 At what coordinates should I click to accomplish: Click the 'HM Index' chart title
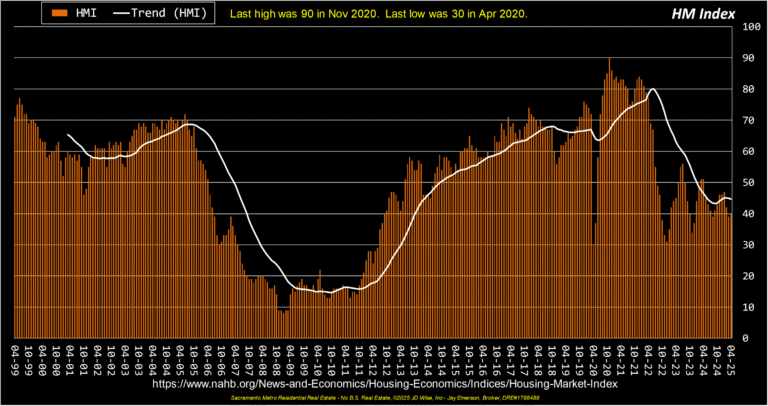703,14
